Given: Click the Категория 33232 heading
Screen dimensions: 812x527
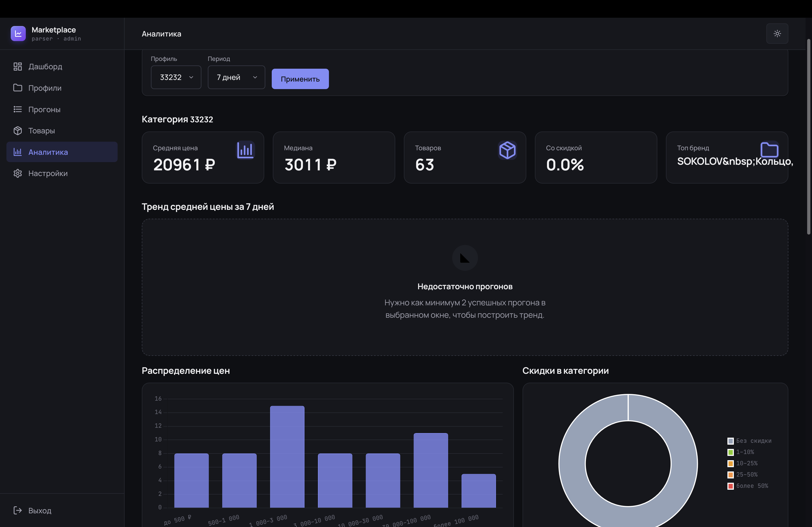Looking at the screenshot, I should click(x=177, y=119).
